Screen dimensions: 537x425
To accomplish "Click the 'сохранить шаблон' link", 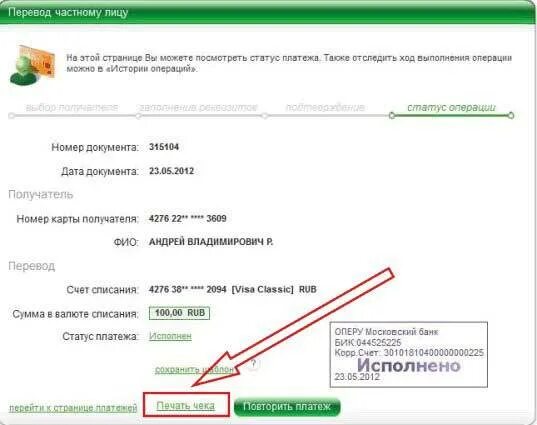I will tap(194, 370).
